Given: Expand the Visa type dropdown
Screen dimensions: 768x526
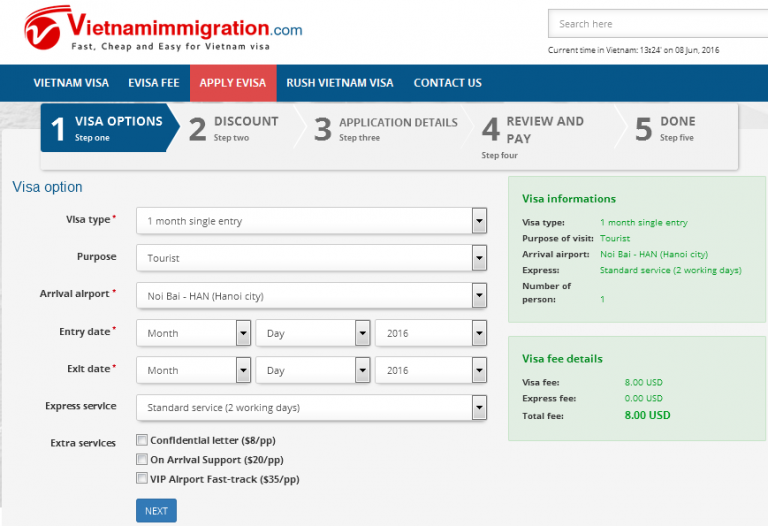Looking at the screenshot, I should coord(311,221).
